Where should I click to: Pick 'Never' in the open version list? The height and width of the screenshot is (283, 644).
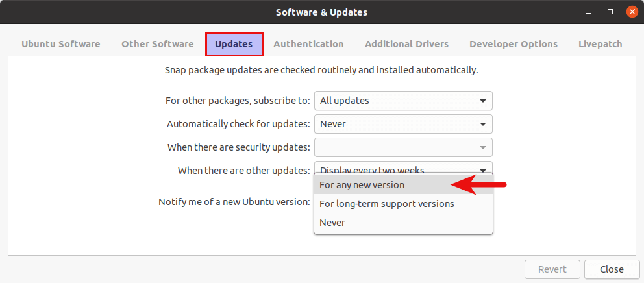pos(332,223)
